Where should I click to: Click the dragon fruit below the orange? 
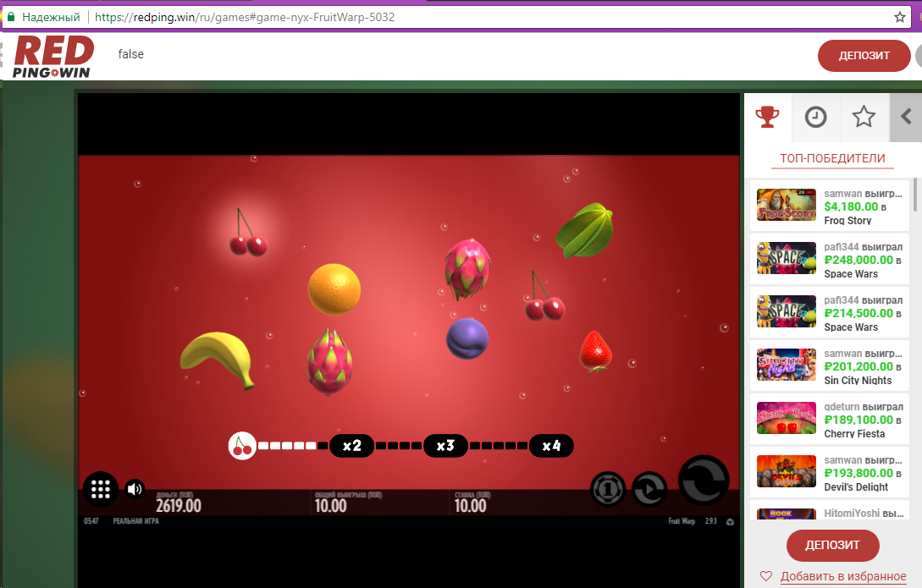pyautogui.click(x=329, y=362)
